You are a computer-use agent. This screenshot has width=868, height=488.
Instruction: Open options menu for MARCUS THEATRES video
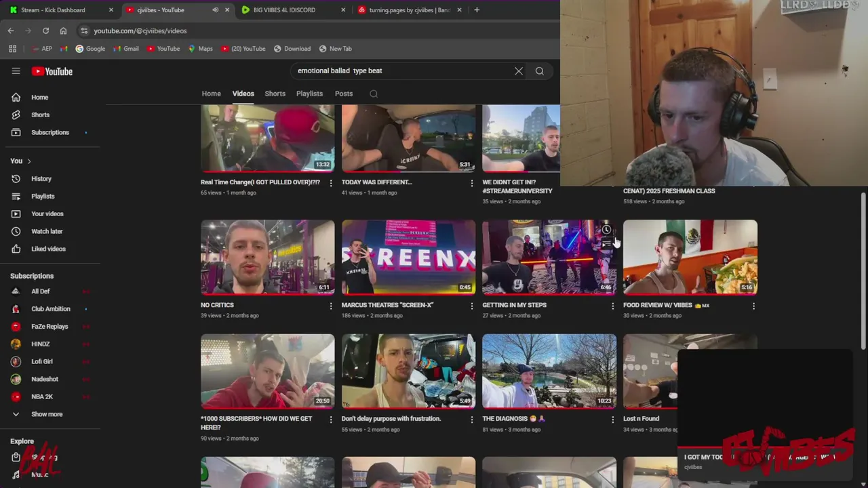[x=472, y=306]
